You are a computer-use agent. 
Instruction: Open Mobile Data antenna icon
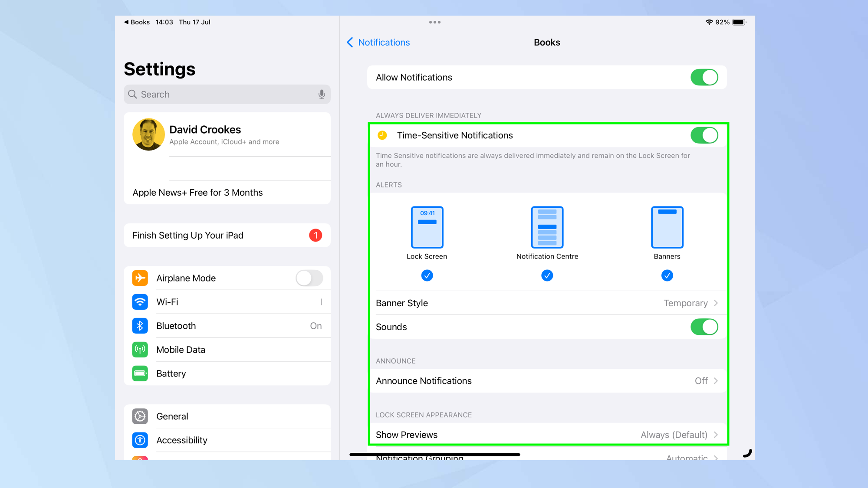[x=140, y=350]
